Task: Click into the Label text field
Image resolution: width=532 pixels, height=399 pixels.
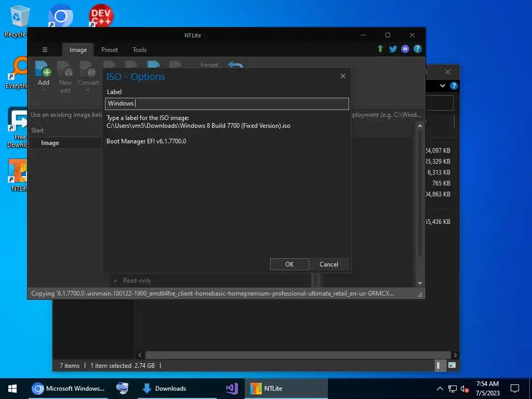Action: pos(227,103)
